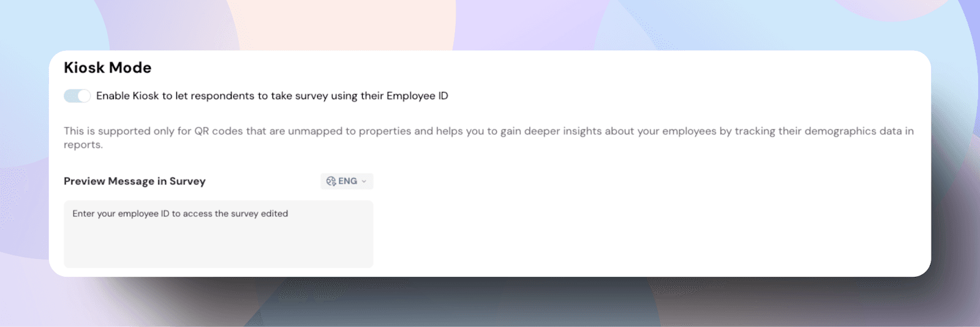This screenshot has width=980, height=327.
Task: Click the small chevron arrow next to ENG
Action: pyautogui.click(x=364, y=181)
